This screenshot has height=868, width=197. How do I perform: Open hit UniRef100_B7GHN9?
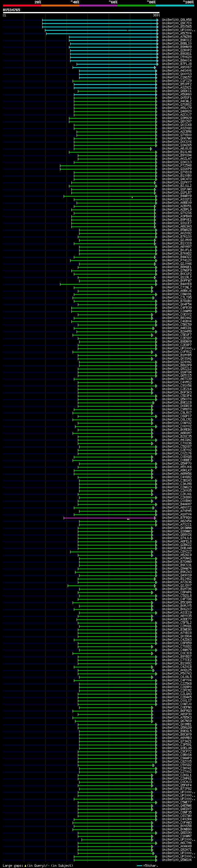point(177,562)
